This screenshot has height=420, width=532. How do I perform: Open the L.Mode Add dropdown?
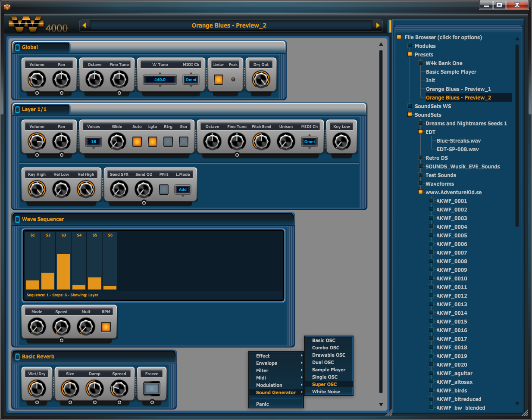[x=183, y=190]
